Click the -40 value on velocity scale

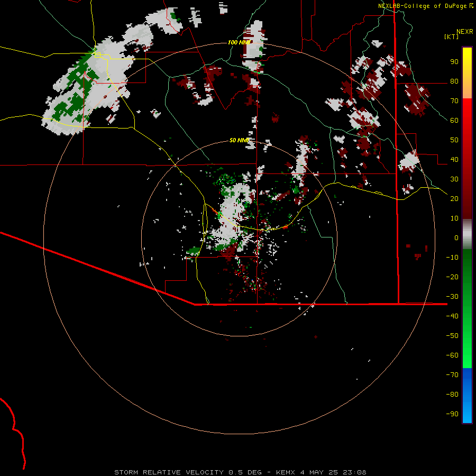(x=452, y=316)
